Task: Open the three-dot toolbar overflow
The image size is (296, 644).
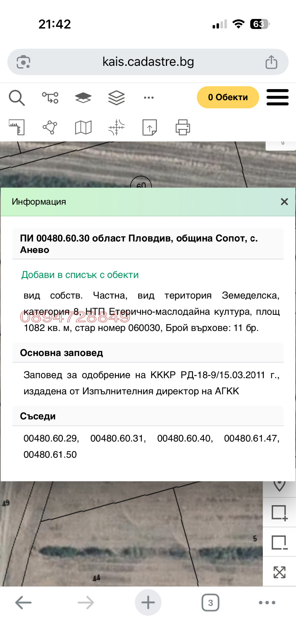Action: pos(149,98)
